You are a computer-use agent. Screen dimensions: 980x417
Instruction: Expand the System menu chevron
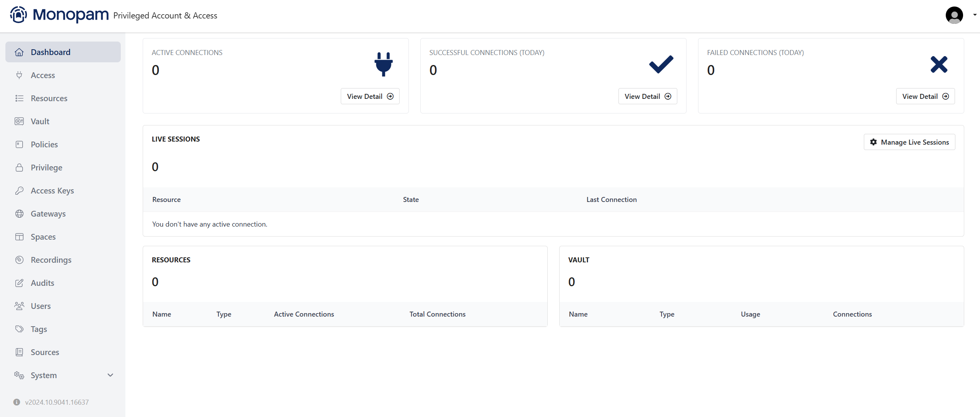tap(110, 375)
